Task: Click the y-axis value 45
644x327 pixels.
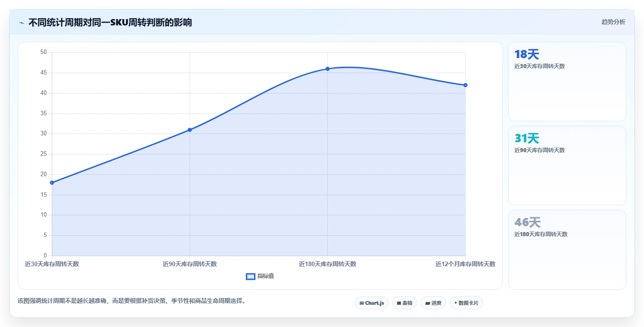Action: pyautogui.click(x=44, y=73)
